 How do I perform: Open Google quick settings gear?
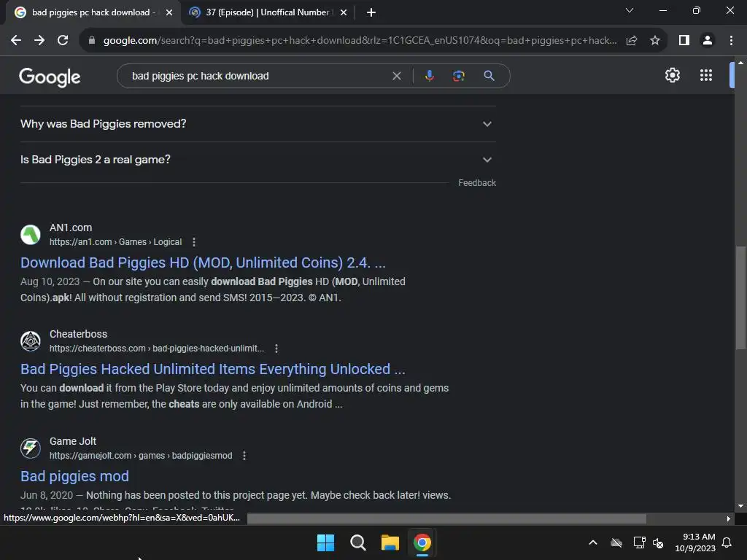pyautogui.click(x=672, y=75)
